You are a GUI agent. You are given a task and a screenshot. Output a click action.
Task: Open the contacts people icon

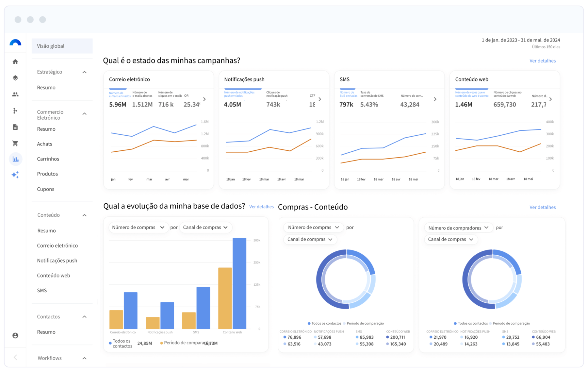click(15, 94)
